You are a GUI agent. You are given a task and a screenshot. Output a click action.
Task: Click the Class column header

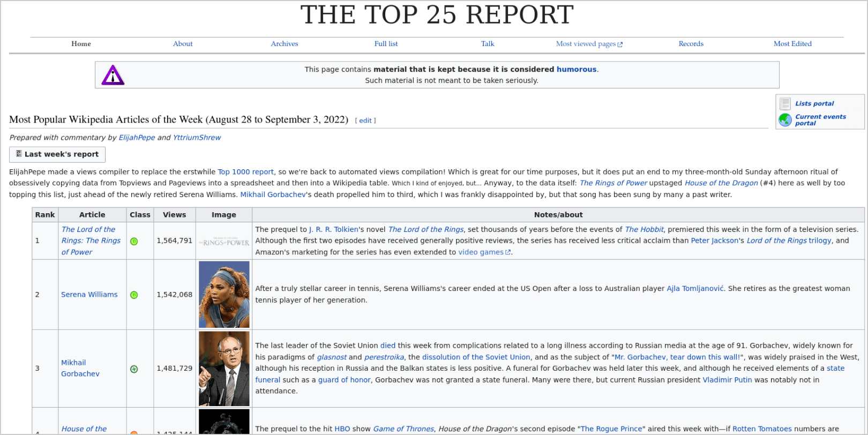[x=140, y=215]
